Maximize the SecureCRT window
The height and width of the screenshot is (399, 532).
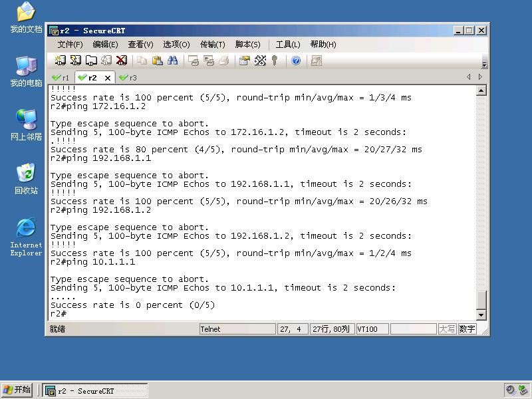click(469, 31)
